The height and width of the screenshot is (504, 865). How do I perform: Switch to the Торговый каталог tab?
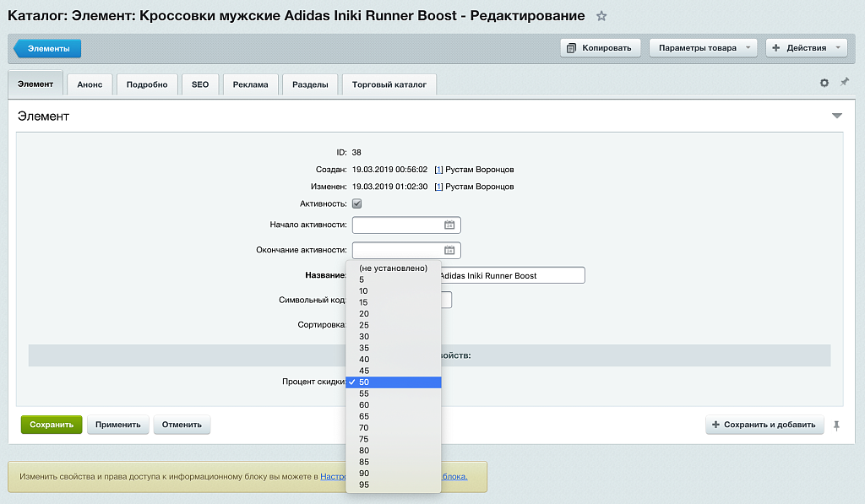click(389, 84)
